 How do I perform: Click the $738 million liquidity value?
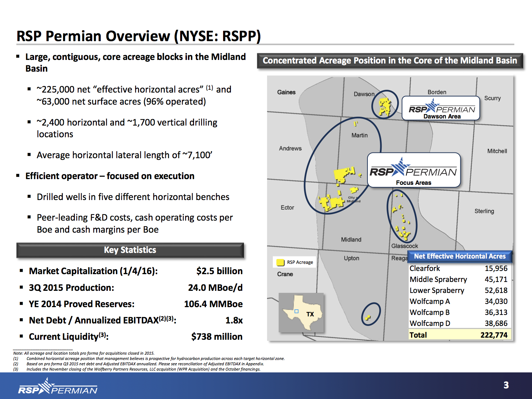[x=217, y=337]
